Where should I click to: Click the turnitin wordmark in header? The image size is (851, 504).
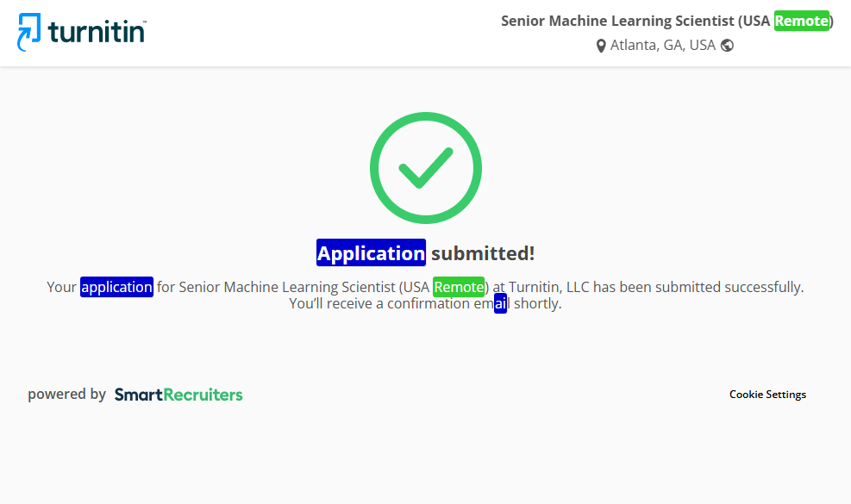[x=97, y=32]
